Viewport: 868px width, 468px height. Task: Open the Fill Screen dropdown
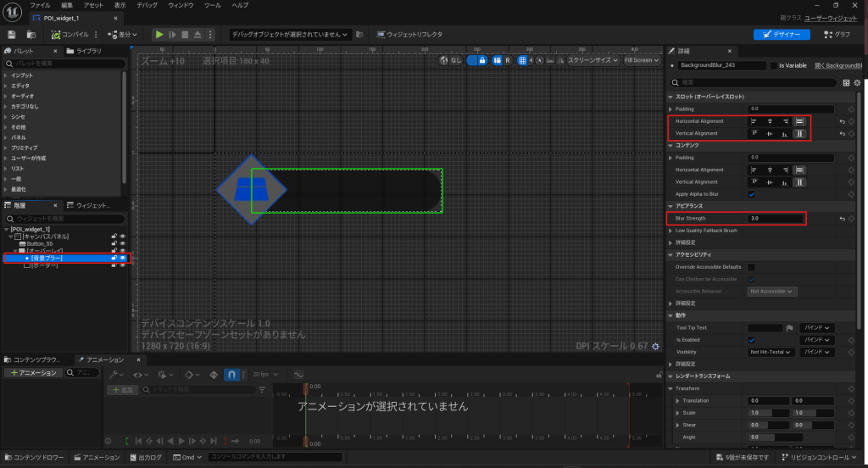tap(641, 60)
